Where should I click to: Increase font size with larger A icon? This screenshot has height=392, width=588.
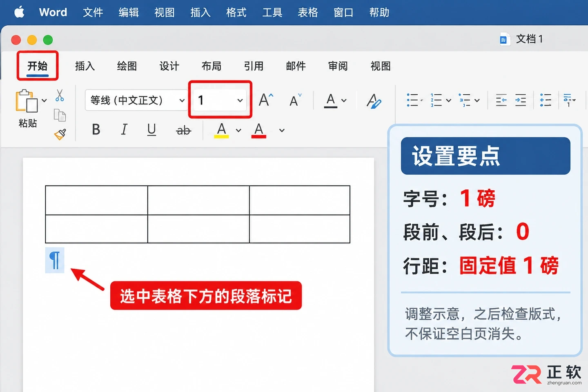pos(266,100)
